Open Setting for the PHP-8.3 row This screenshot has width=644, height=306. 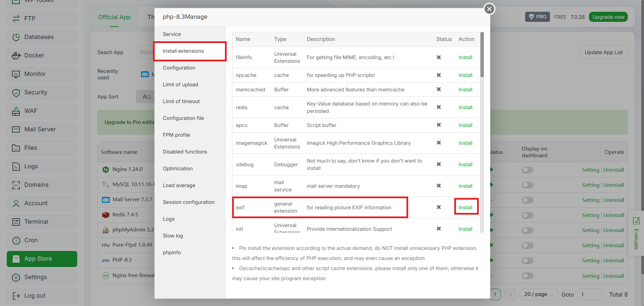coord(591,261)
